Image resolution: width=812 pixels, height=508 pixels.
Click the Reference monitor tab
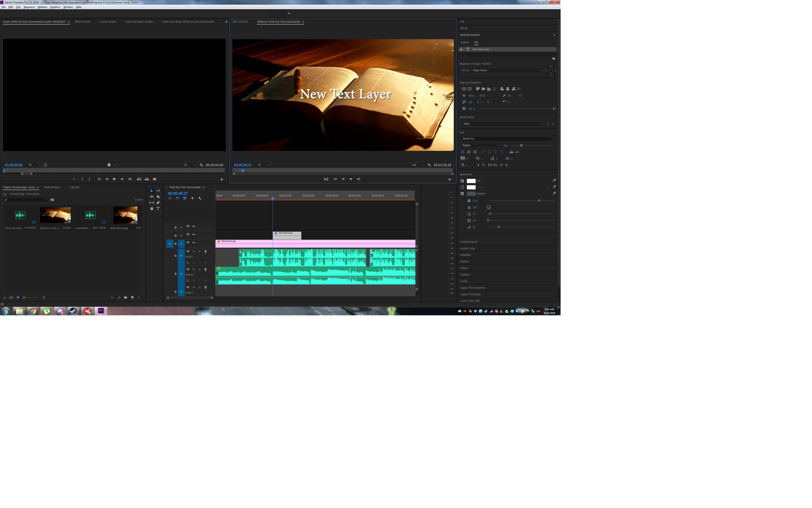click(278, 22)
